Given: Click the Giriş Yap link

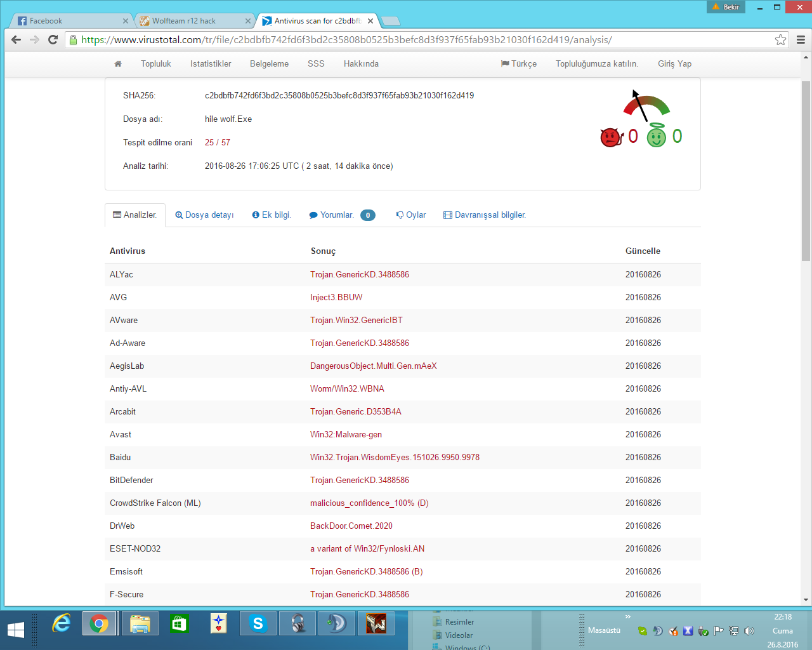Looking at the screenshot, I should 674,63.
